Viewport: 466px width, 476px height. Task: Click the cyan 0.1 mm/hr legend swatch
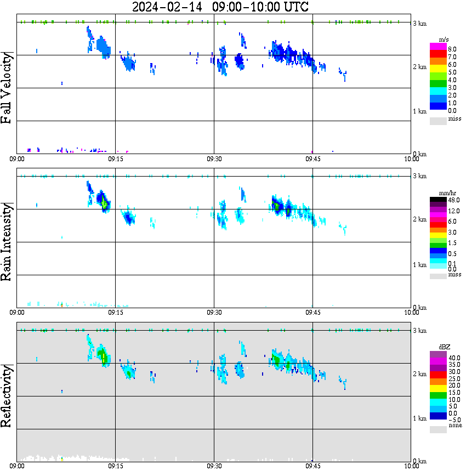click(438, 262)
